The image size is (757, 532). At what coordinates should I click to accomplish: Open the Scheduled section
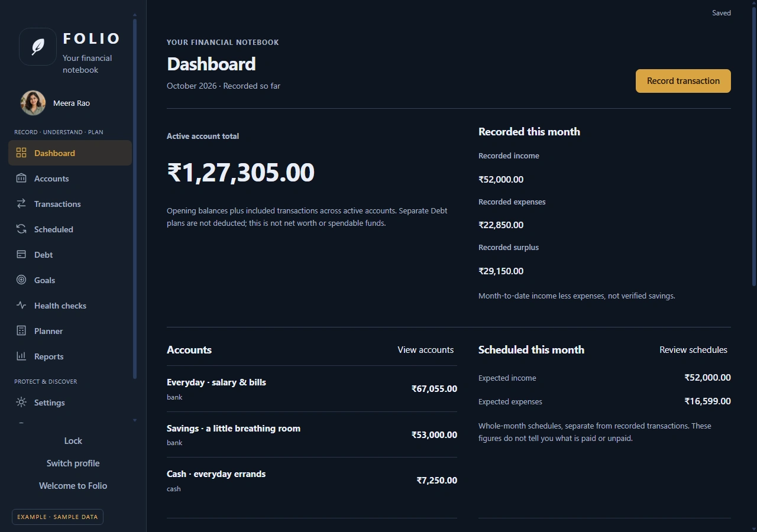[x=70, y=229]
